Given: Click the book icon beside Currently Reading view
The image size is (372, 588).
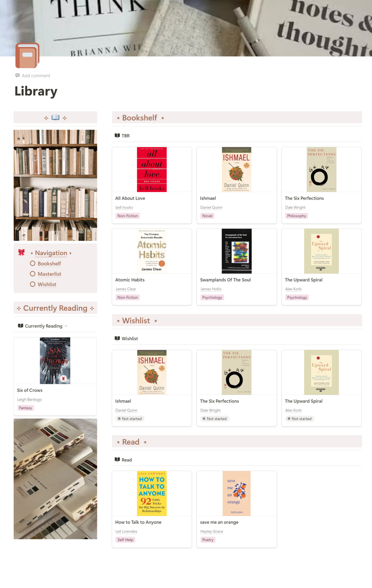Looking at the screenshot, I should [21, 326].
